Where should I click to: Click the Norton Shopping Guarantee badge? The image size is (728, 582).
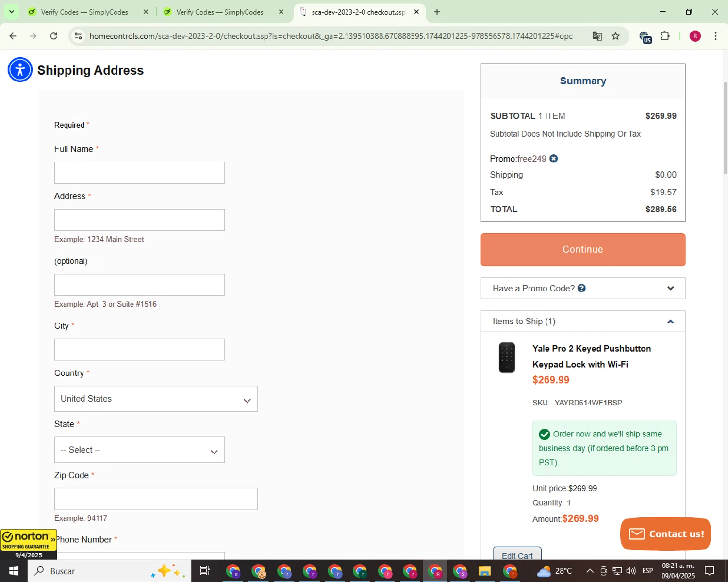tap(29, 544)
